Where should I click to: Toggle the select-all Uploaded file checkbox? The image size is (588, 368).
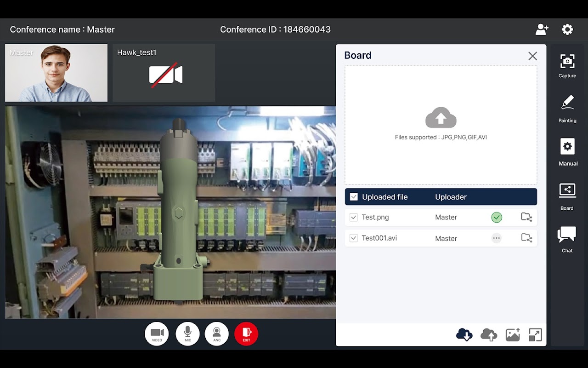pos(354,197)
